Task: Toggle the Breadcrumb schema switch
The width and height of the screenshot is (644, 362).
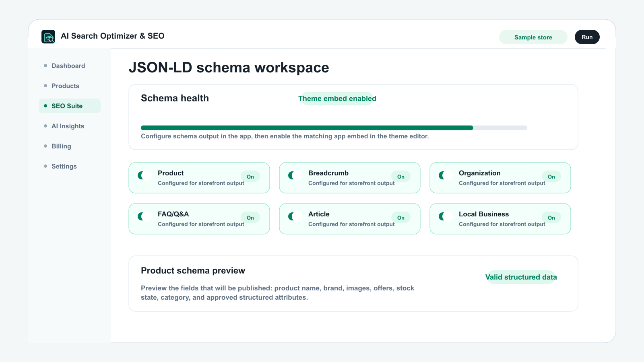Action: [x=295, y=175]
